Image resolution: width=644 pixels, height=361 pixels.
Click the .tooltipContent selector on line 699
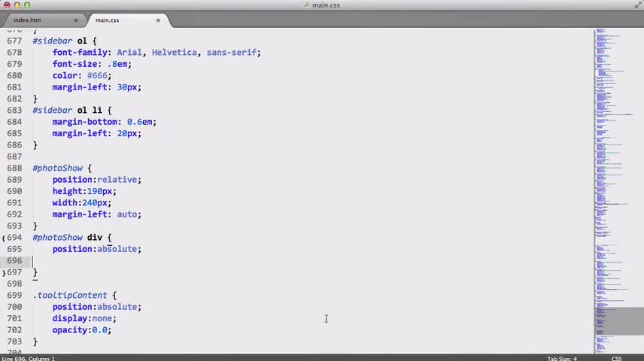70,296
